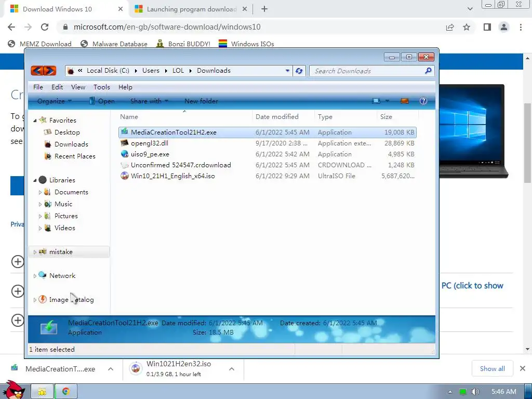Viewport: 532px width, 399px height.
Task: Open options arrow for Win1021H2en32.iso download
Action: pyautogui.click(x=232, y=369)
